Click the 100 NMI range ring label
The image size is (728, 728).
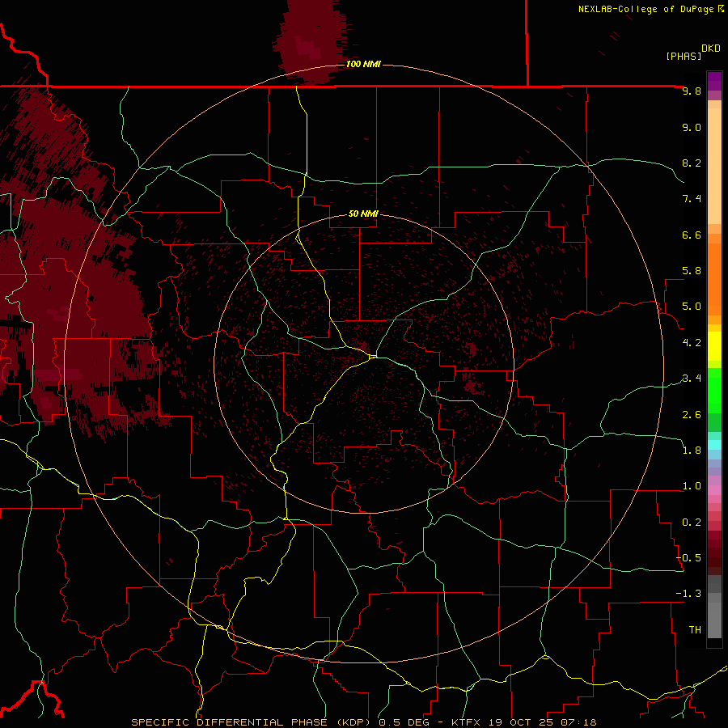[363, 64]
